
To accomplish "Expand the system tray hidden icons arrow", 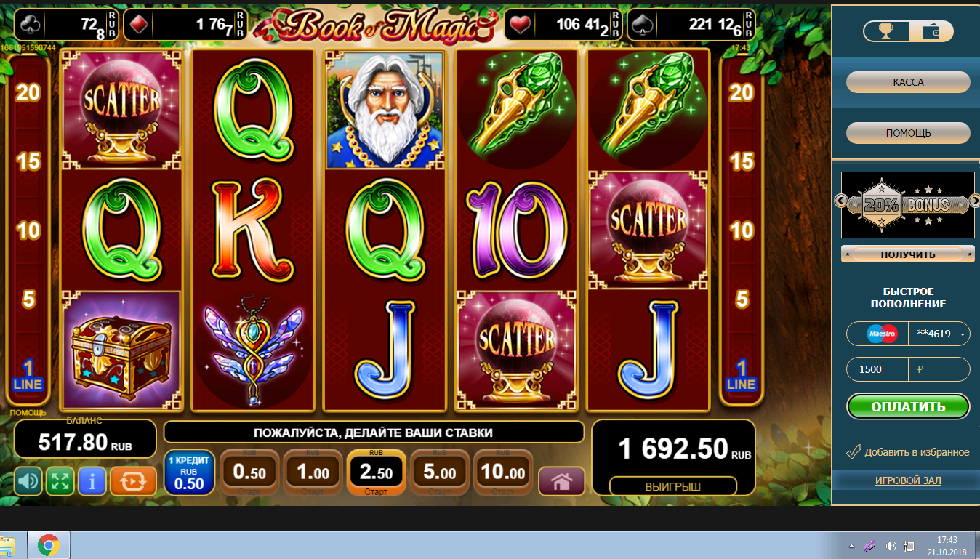I will 851,545.
